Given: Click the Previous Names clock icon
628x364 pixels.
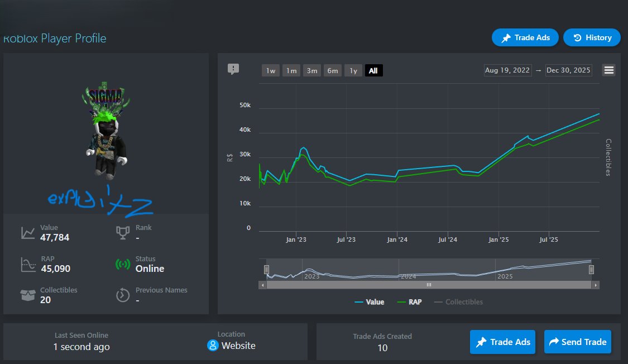Looking at the screenshot, I should (123, 295).
